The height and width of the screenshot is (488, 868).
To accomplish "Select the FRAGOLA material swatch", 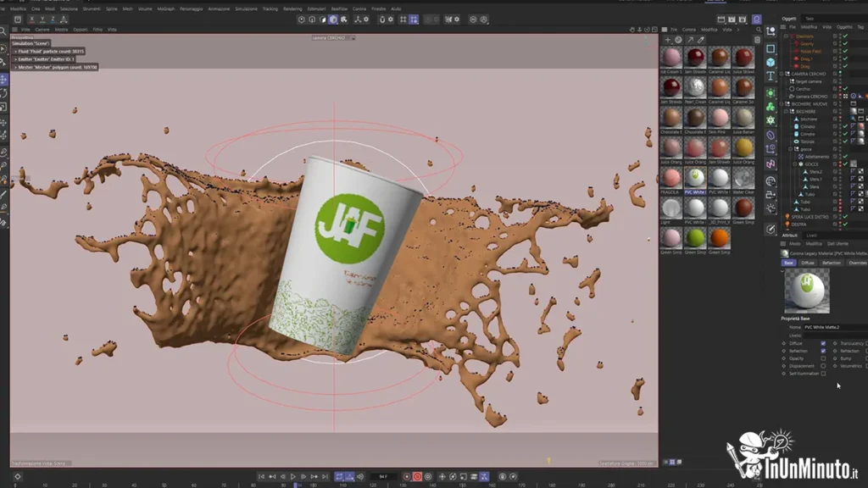I will pos(671,179).
